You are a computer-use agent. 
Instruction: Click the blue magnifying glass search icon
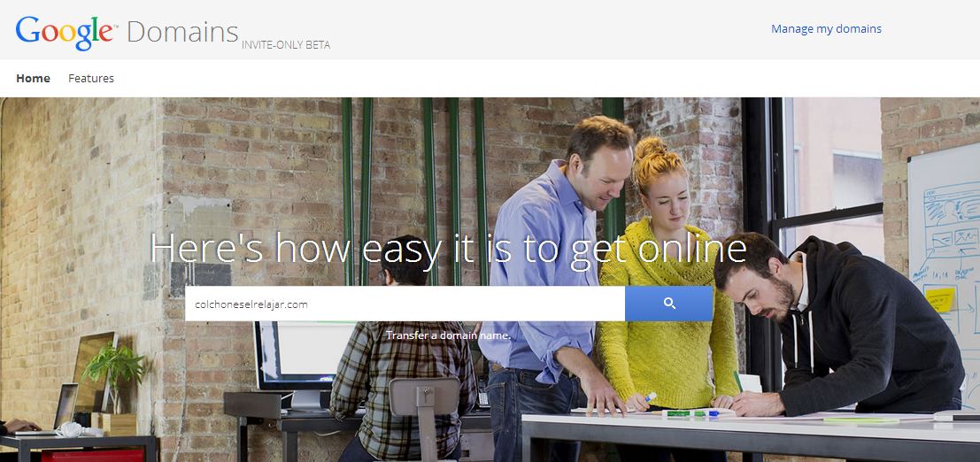(x=668, y=304)
